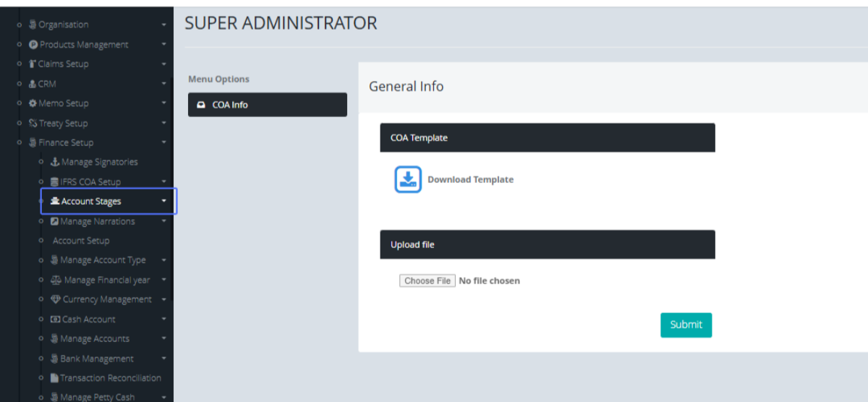Open the COA Info menu option

(x=267, y=105)
